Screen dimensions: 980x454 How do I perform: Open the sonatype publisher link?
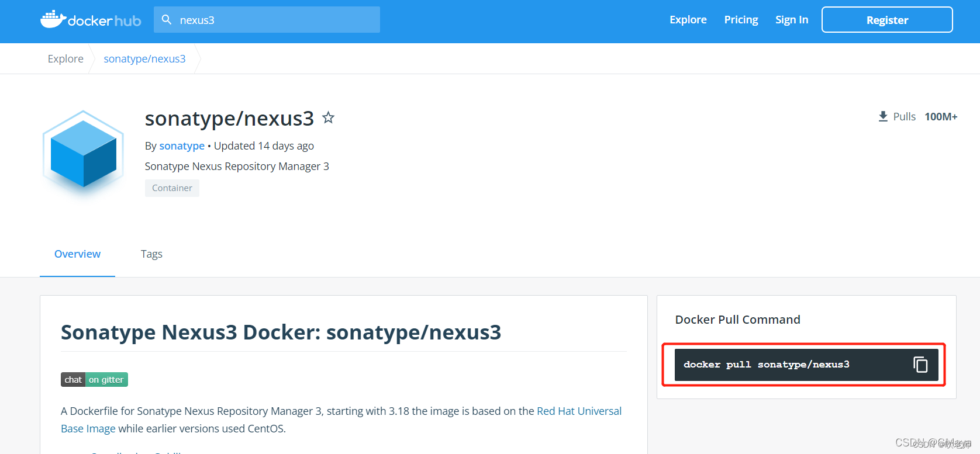click(x=182, y=145)
